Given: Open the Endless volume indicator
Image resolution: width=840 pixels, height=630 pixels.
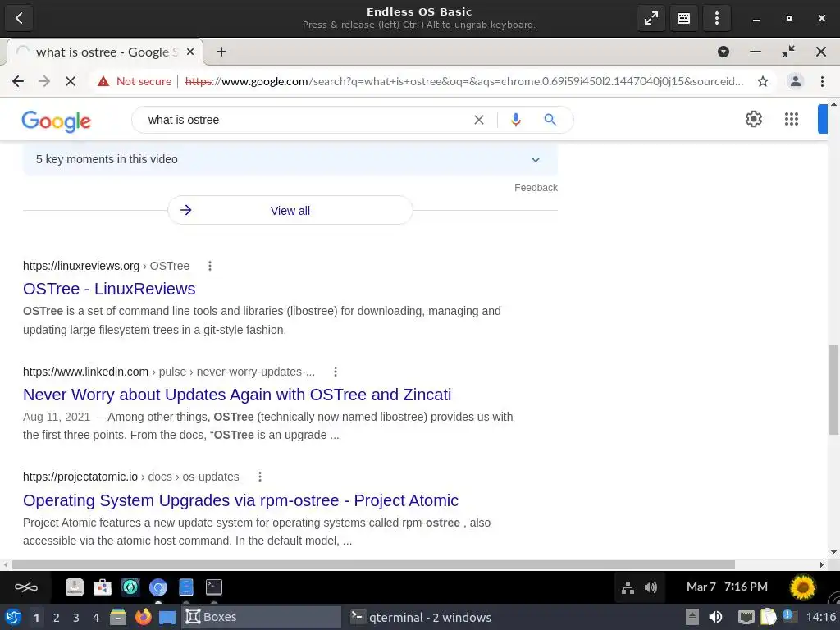Looking at the screenshot, I should (x=651, y=587).
